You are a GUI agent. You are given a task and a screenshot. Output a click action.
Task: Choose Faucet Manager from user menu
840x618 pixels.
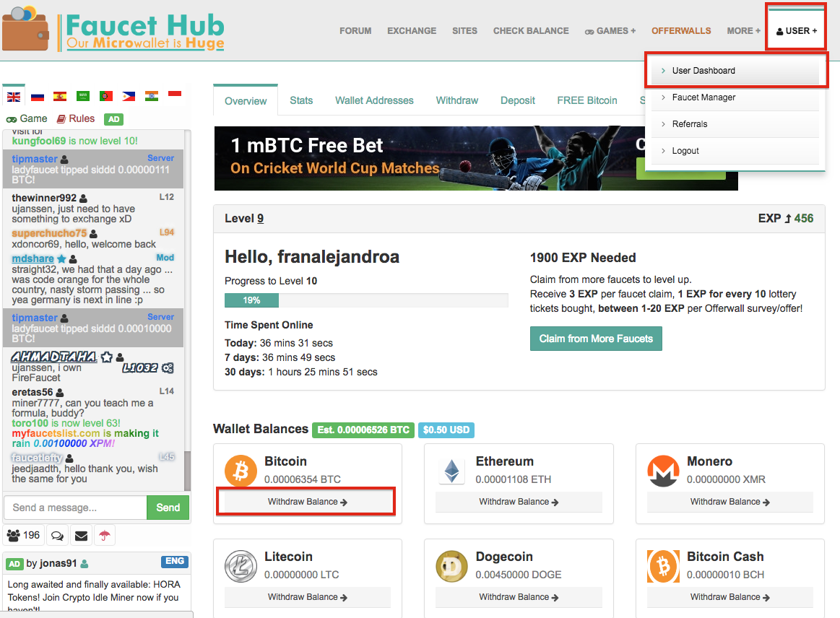(735, 97)
